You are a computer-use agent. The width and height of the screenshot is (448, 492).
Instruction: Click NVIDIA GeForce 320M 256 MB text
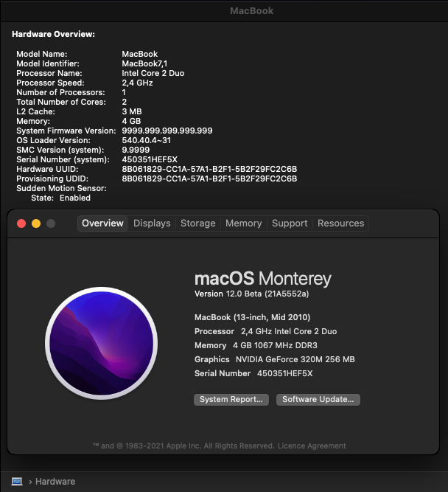pyautogui.click(x=295, y=359)
